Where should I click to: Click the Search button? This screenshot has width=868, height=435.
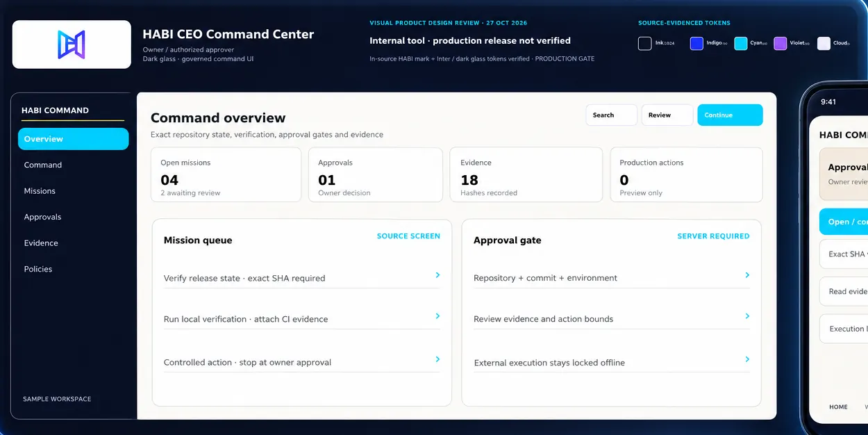pos(611,115)
